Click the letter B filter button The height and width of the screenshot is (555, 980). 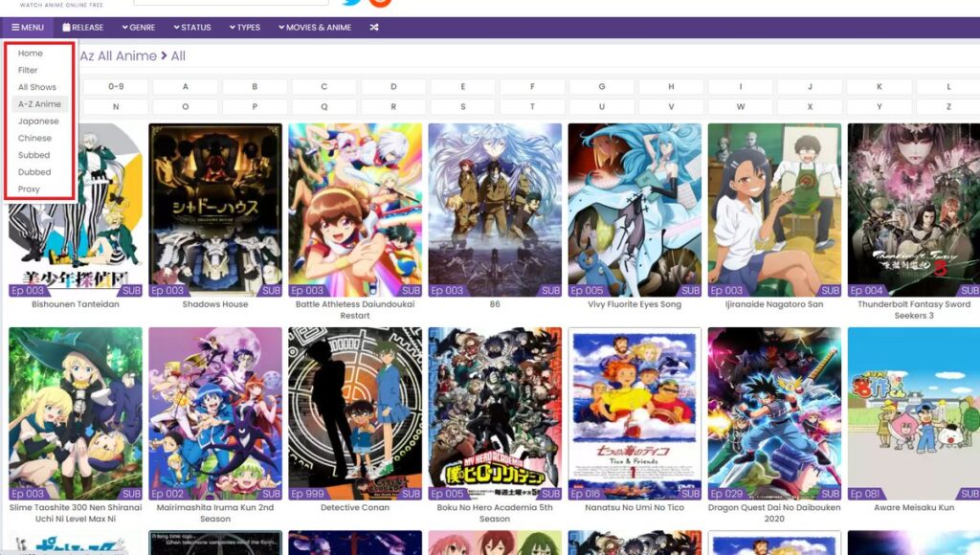tap(254, 86)
